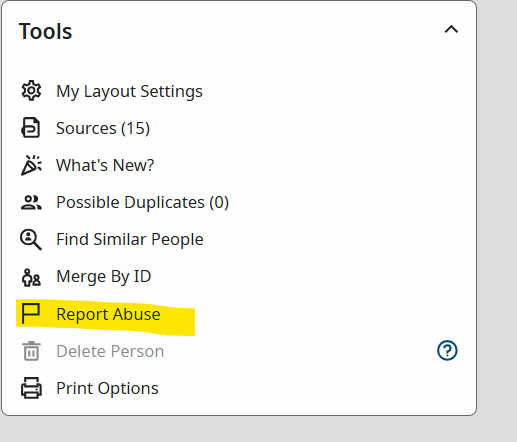Select the highlighted Report Abuse option

pyautogui.click(x=108, y=314)
